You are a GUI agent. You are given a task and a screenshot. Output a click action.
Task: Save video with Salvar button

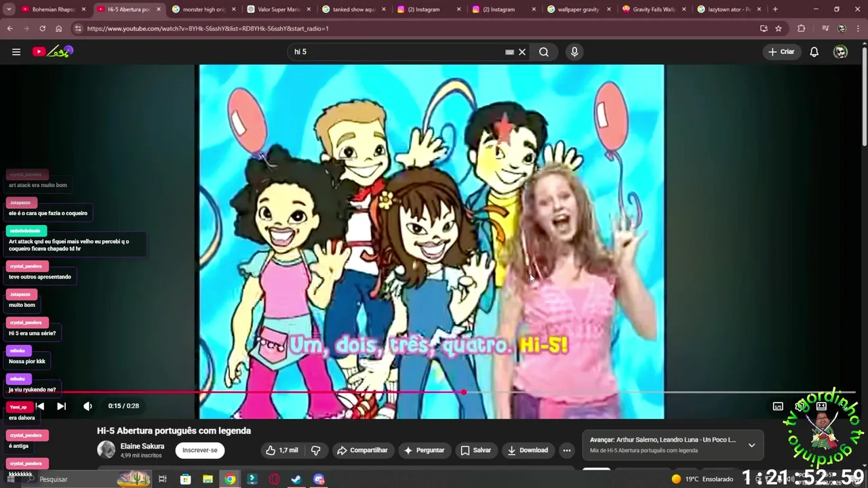(x=475, y=450)
